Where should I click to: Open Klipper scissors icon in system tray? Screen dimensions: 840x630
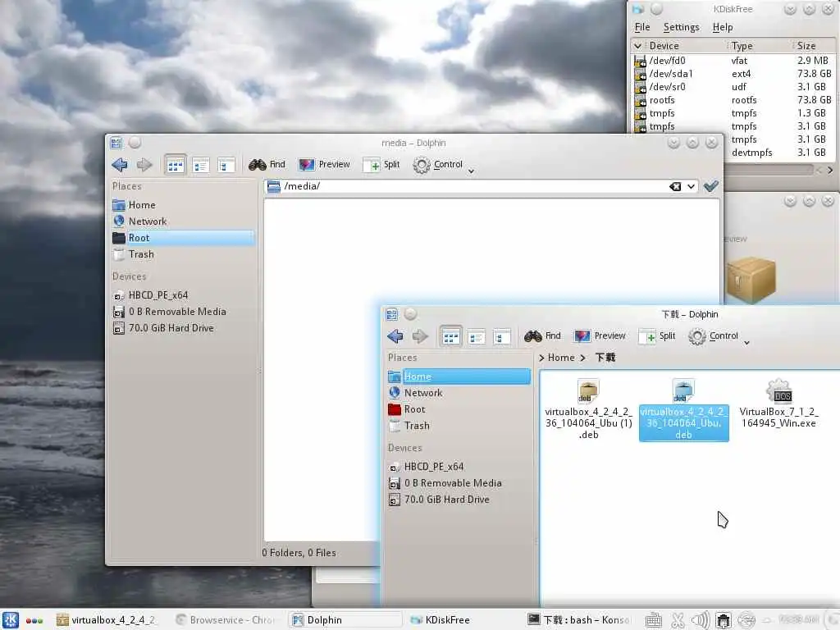[677, 620]
